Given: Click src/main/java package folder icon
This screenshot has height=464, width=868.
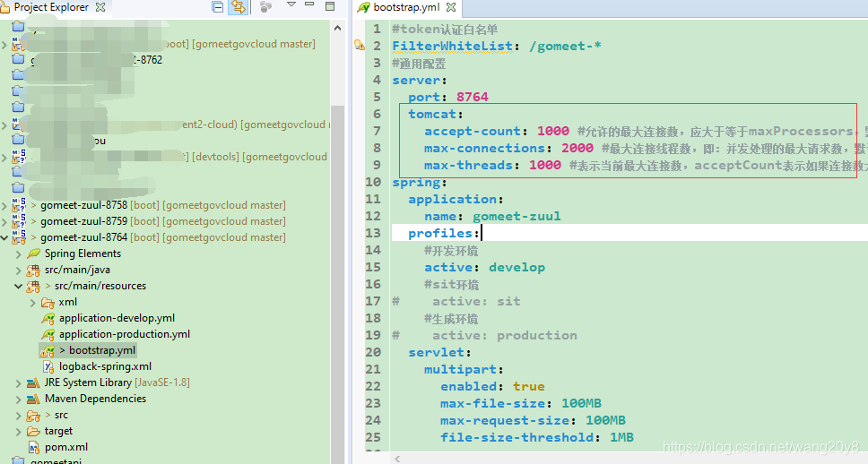Looking at the screenshot, I should coord(34,270).
